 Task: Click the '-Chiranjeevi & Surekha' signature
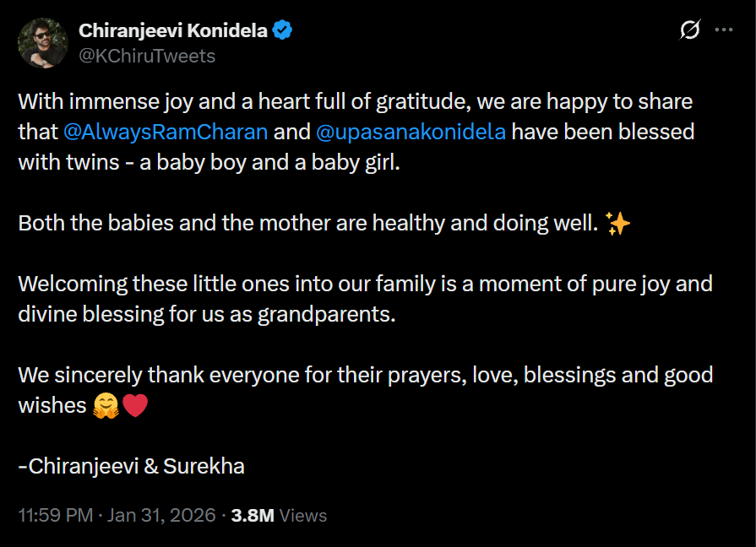coord(131,466)
